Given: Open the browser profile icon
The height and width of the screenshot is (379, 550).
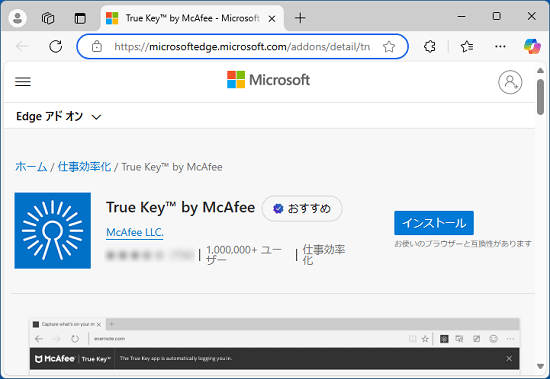Looking at the screenshot, I should [18, 18].
